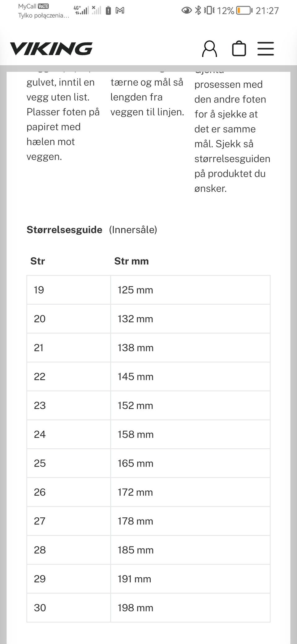
Task: Select the size 19 row
Action: [x=148, y=290]
